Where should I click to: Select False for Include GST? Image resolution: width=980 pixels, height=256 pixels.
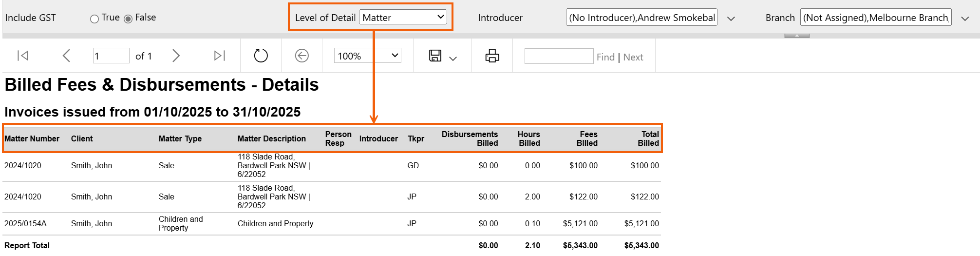pyautogui.click(x=128, y=19)
